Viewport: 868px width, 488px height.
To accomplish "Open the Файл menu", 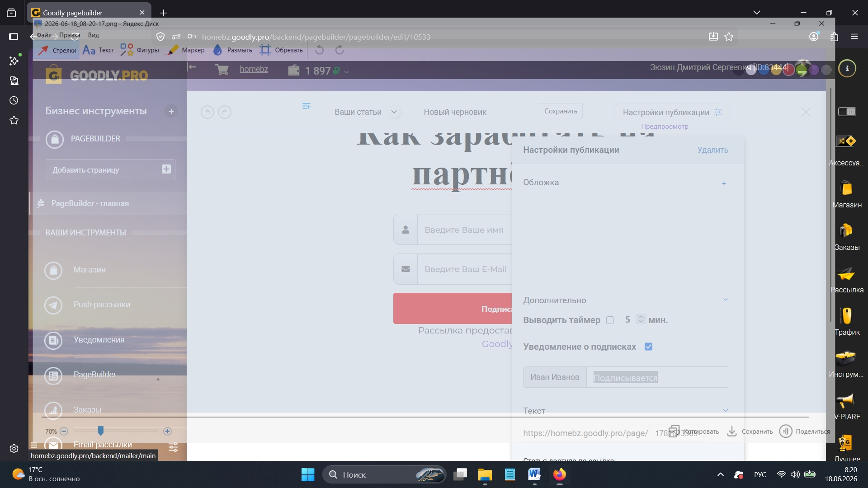I will [44, 35].
